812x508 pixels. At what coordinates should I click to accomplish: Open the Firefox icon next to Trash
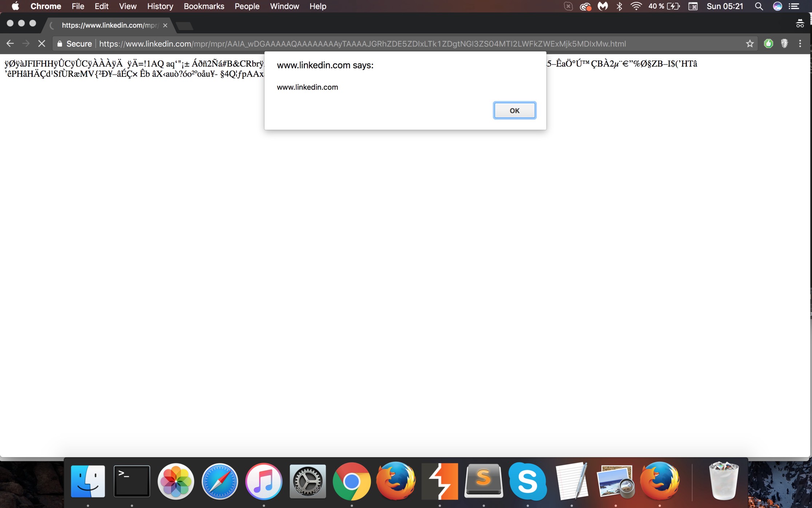660,481
